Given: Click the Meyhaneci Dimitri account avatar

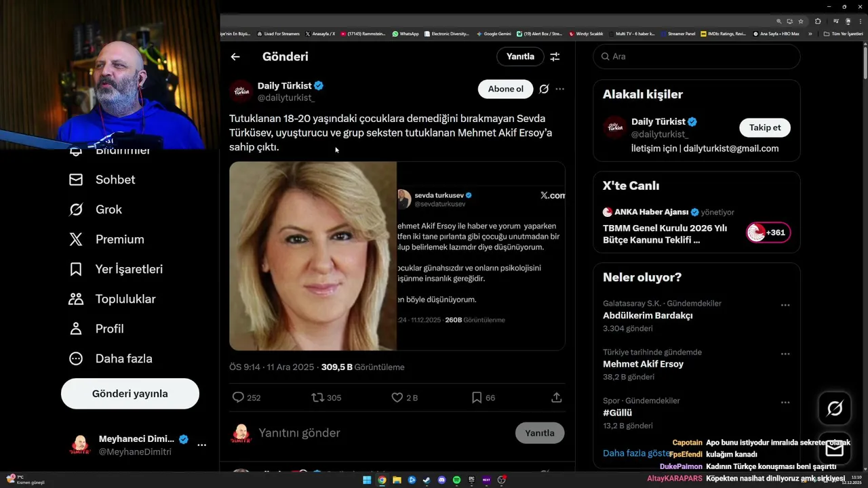Looking at the screenshot, I should tap(81, 445).
